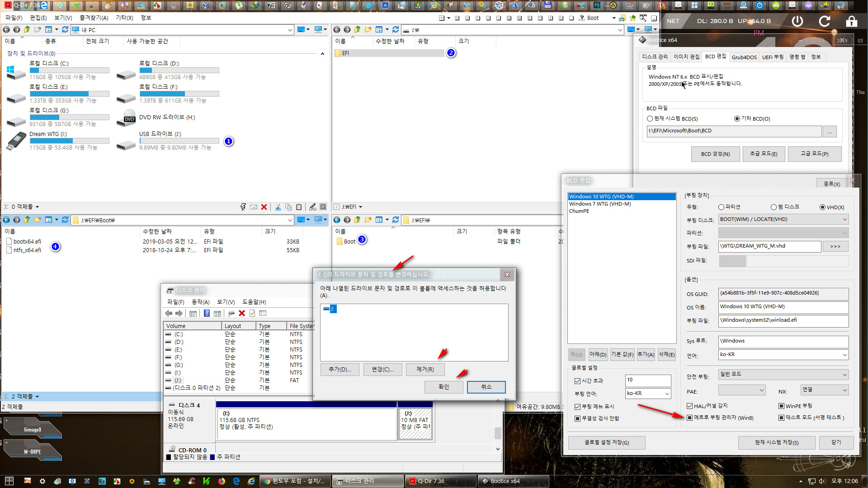
Task: Click the forward arrow in the J:\ pane
Action: (347, 30)
